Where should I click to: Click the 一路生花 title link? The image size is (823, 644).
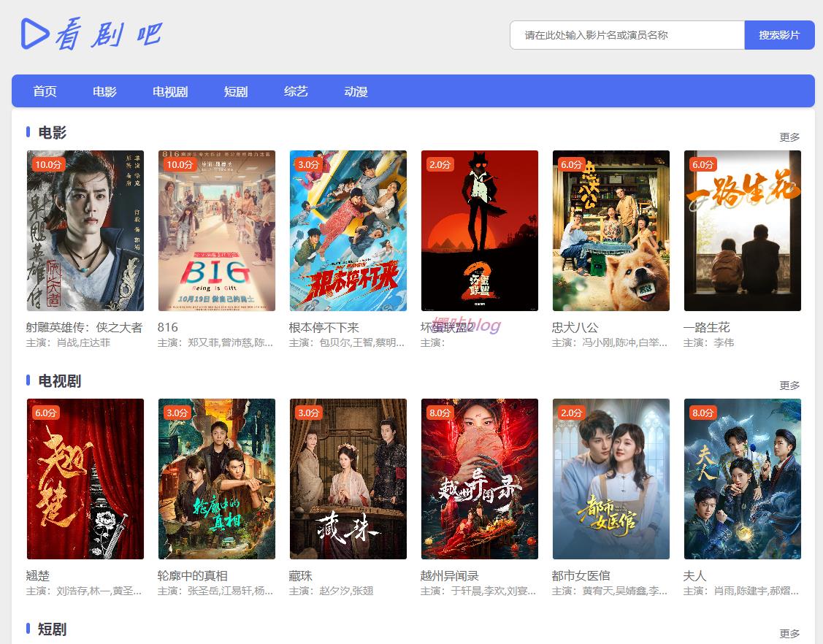point(706,328)
